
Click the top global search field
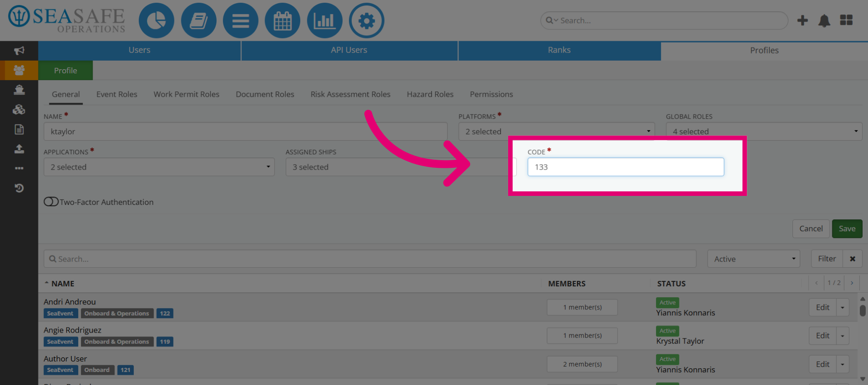(664, 20)
